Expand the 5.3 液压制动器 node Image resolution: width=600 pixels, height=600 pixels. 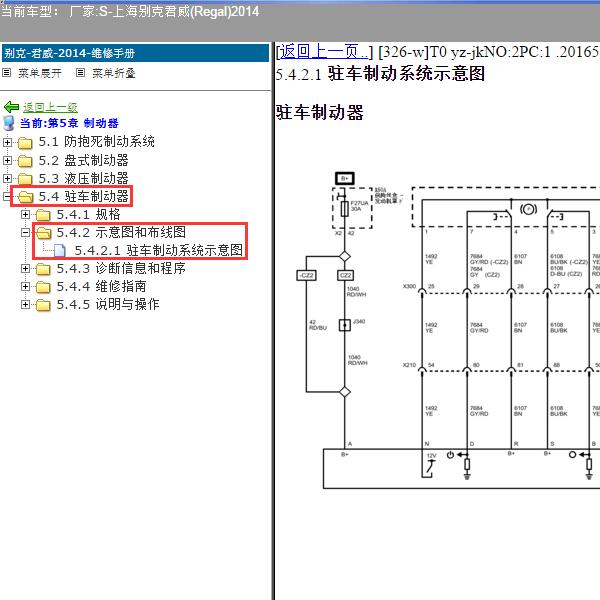pyautogui.click(x=7, y=178)
